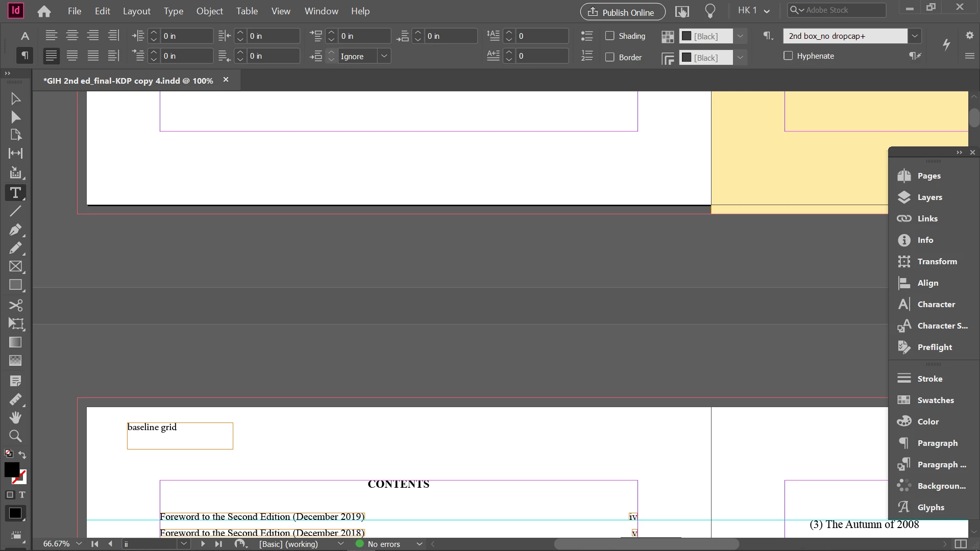Select the Pen tool
The width and height of the screenshot is (980, 551).
click(15, 230)
